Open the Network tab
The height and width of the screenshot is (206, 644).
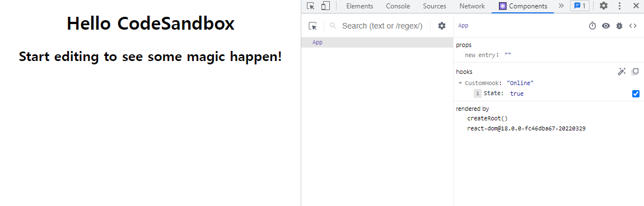[472, 6]
